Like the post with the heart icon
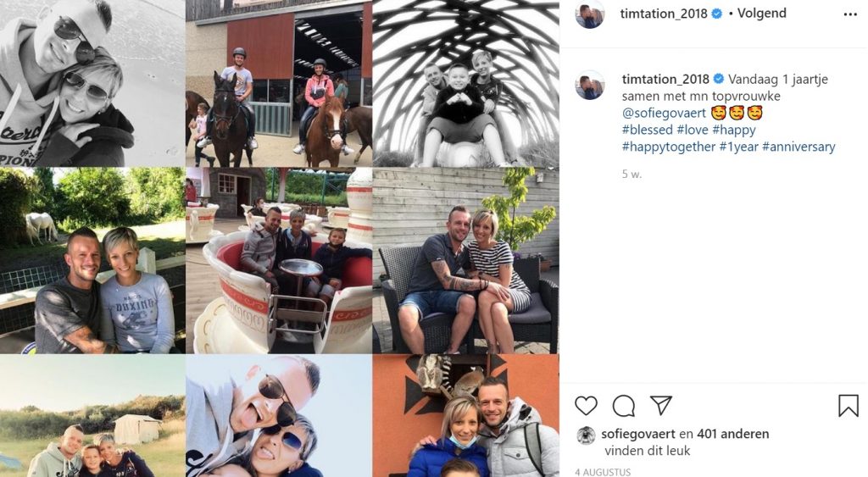868x477 pixels. (586, 406)
